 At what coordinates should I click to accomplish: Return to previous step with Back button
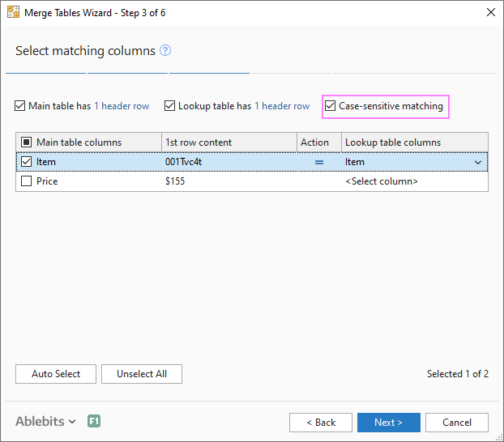[321, 423]
